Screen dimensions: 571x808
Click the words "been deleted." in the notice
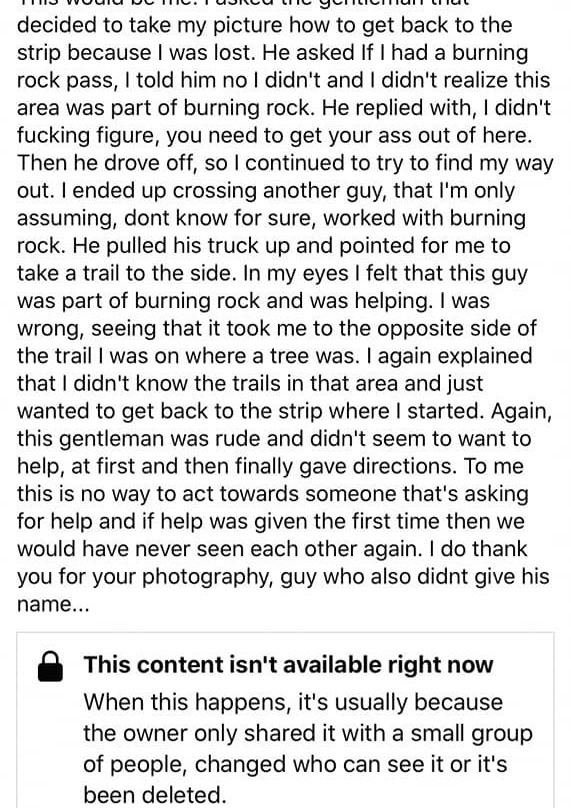tap(155, 794)
